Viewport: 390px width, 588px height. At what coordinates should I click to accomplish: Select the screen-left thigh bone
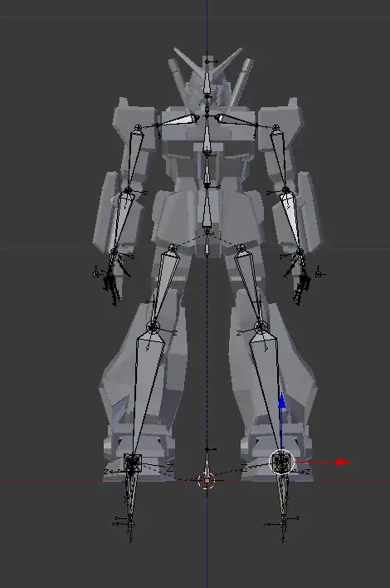pos(163,285)
